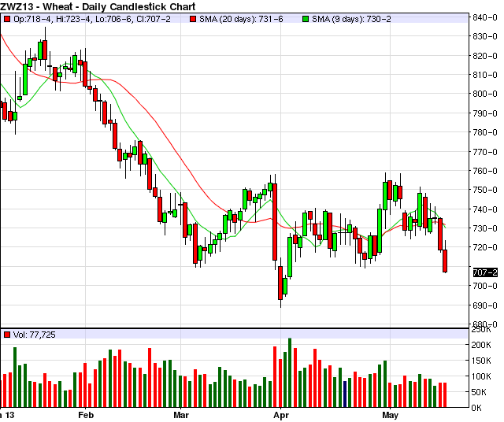Click the 700-0 price axis label
Image resolution: width=504 pixels, height=422 pixels.
(485, 286)
